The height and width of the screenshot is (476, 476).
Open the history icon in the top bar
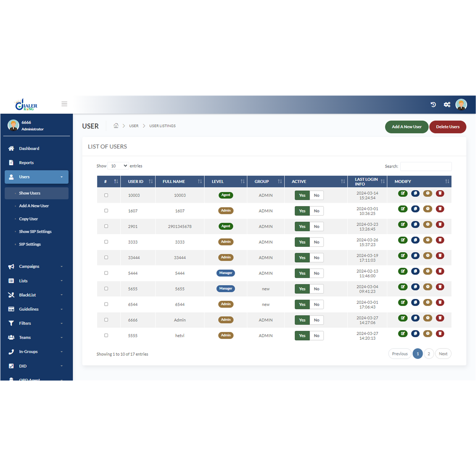tap(433, 104)
